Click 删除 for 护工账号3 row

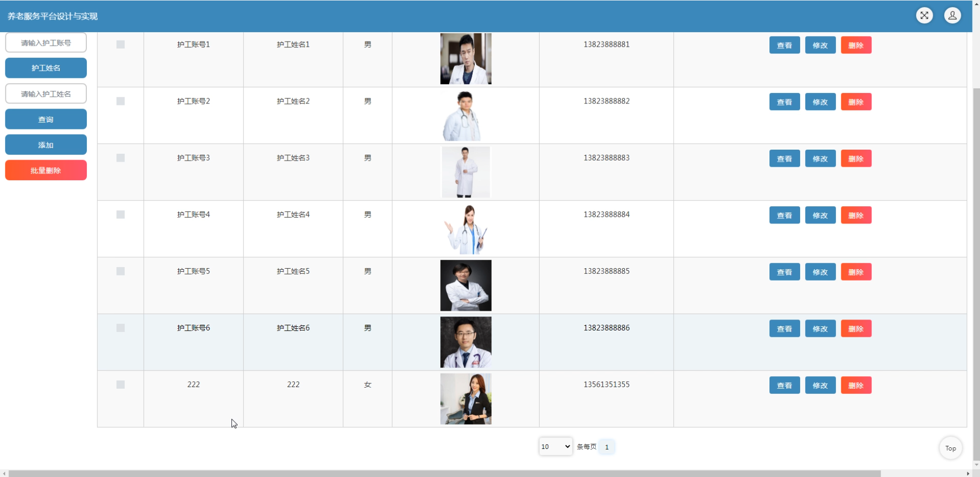pos(856,158)
